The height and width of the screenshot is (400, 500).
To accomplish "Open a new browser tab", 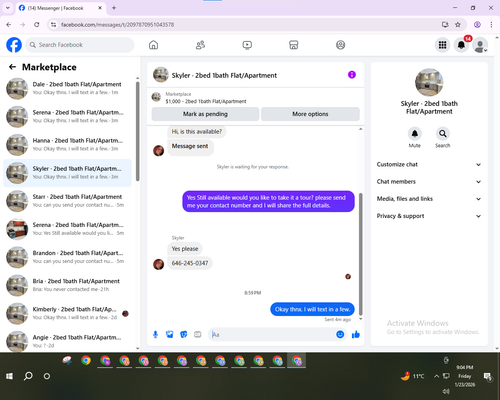I will pos(114,8).
